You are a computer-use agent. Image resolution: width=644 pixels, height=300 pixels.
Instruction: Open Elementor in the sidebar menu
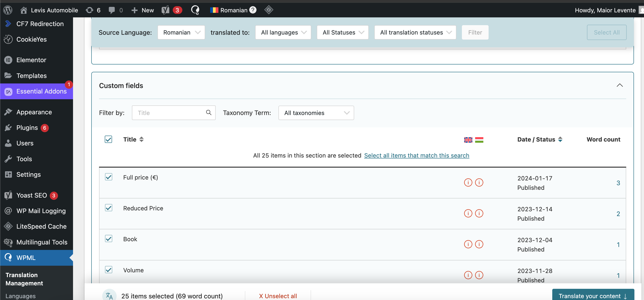pos(31,60)
